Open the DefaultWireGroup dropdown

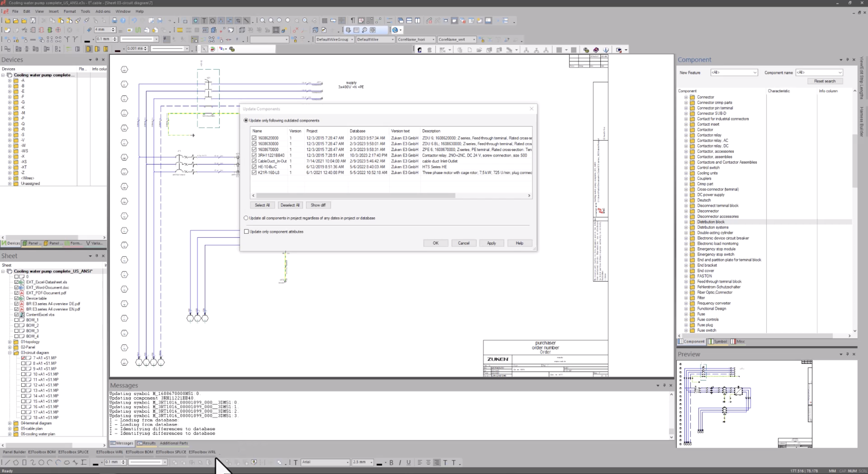[335, 39]
